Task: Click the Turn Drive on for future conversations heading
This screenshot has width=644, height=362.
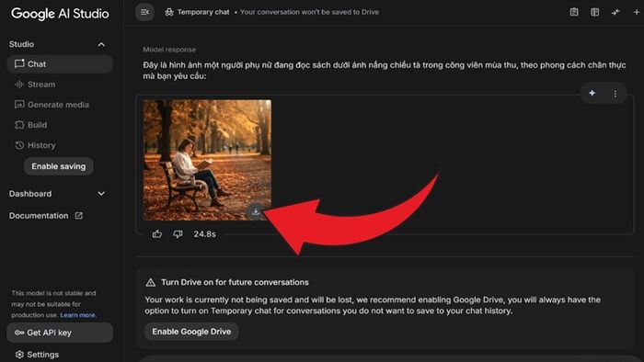Action: coord(235,282)
